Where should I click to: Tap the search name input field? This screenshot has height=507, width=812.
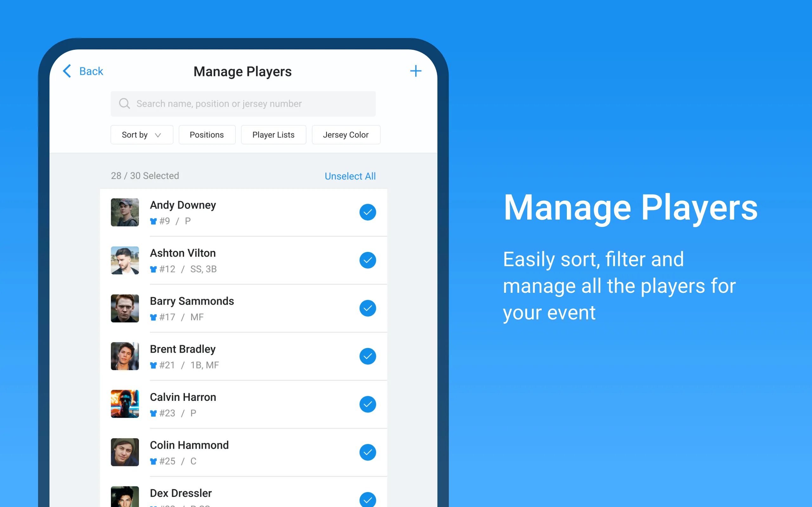pyautogui.click(x=243, y=104)
